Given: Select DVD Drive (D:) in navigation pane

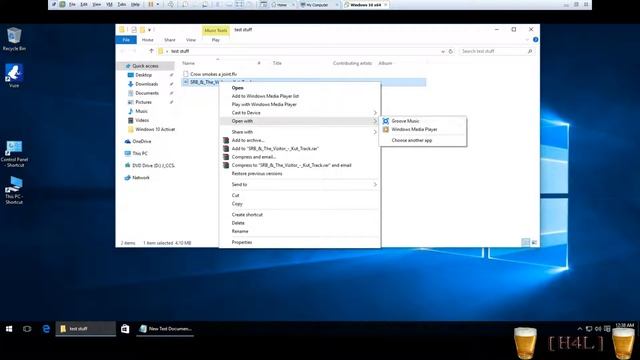Looking at the screenshot, I should click(x=153, y=165).
